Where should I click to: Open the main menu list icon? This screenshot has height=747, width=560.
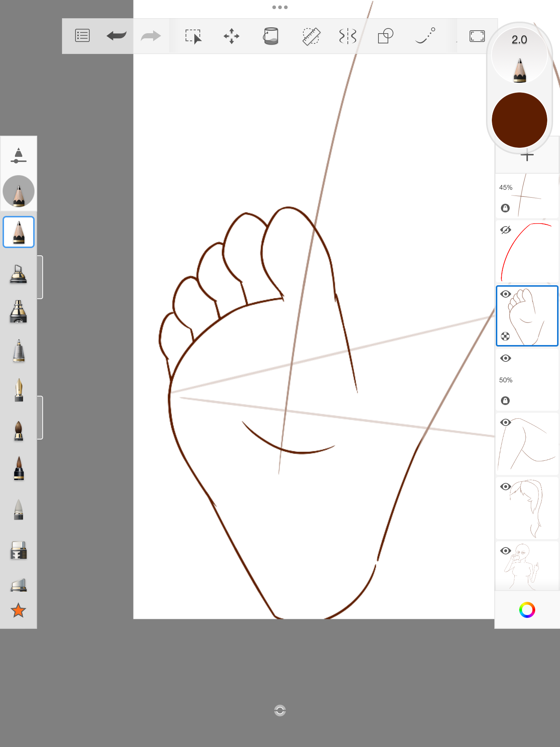tap(82, 36)
